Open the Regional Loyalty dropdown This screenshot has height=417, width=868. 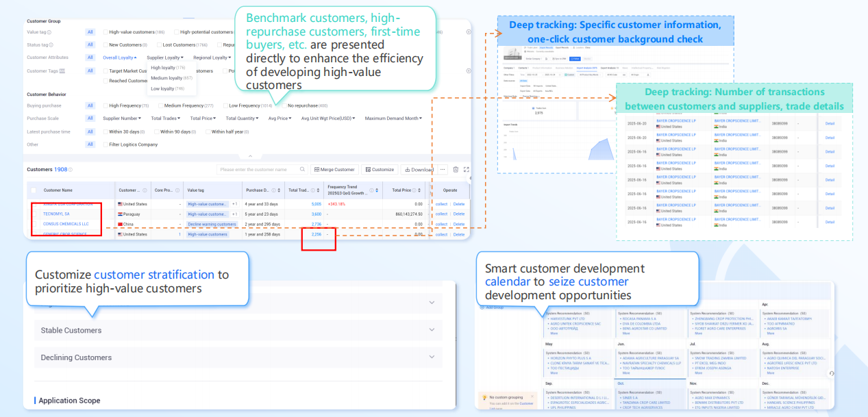pos(212,58)
